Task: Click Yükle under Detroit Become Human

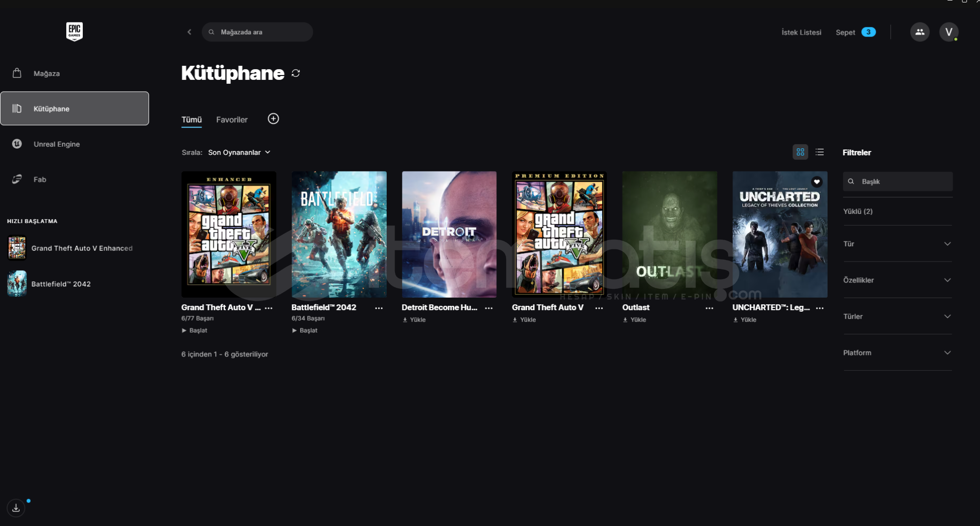Action: pos(414,320)
